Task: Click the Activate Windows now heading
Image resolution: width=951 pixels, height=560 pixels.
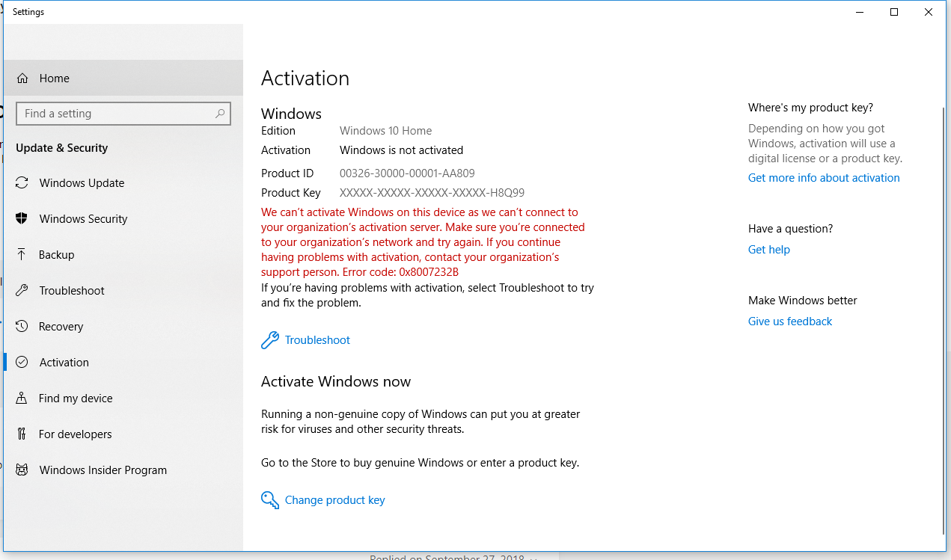Action: point(336,382)
